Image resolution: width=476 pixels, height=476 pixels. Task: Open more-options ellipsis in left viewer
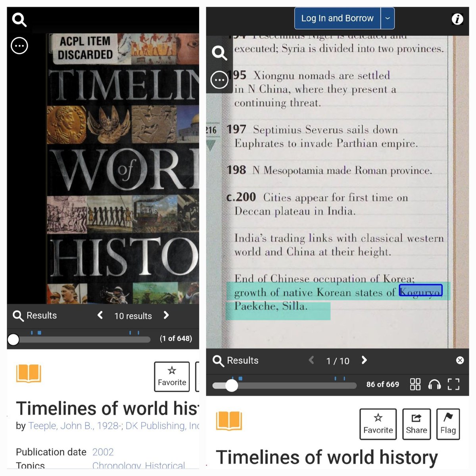19,46
